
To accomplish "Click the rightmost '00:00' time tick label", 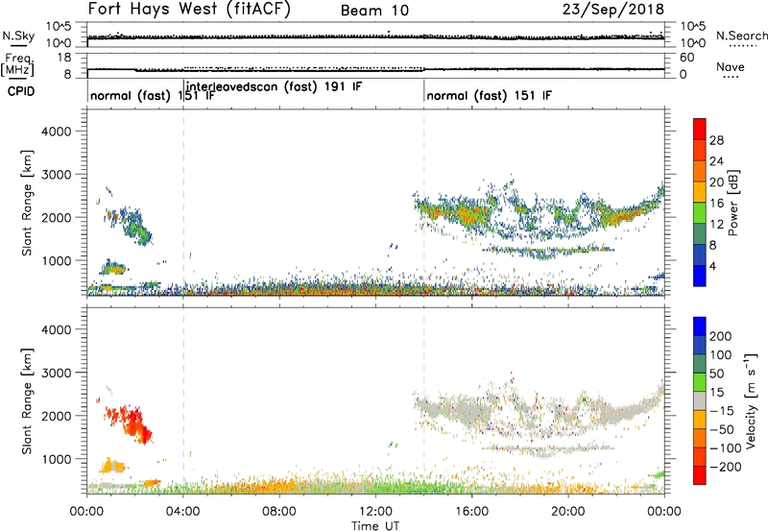I will click(663, 512).
